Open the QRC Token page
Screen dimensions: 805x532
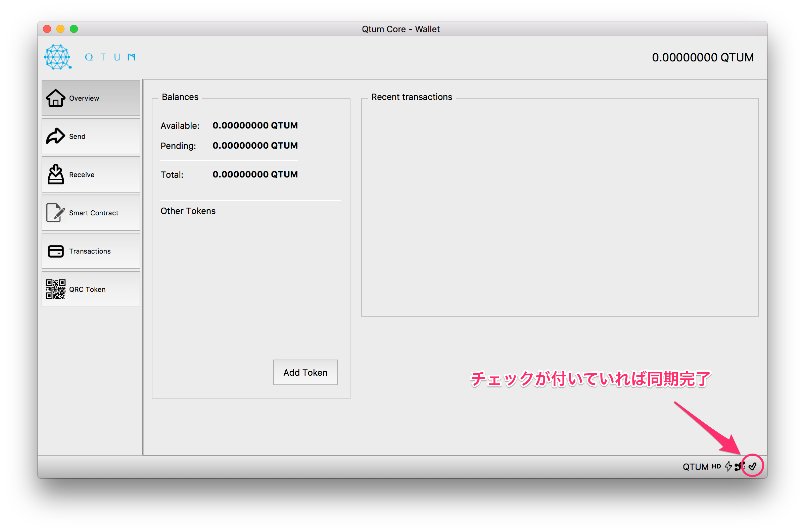pyautogui.click(x=91, y=290)
